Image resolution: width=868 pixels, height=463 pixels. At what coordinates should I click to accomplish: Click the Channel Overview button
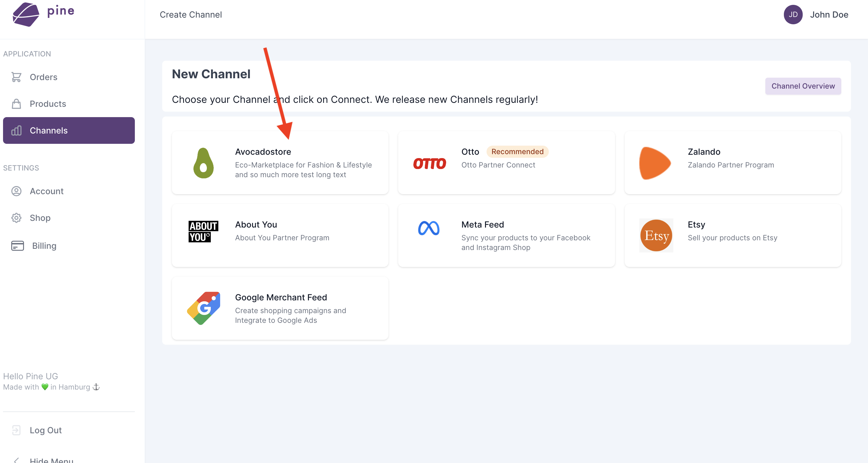point(803,86)
